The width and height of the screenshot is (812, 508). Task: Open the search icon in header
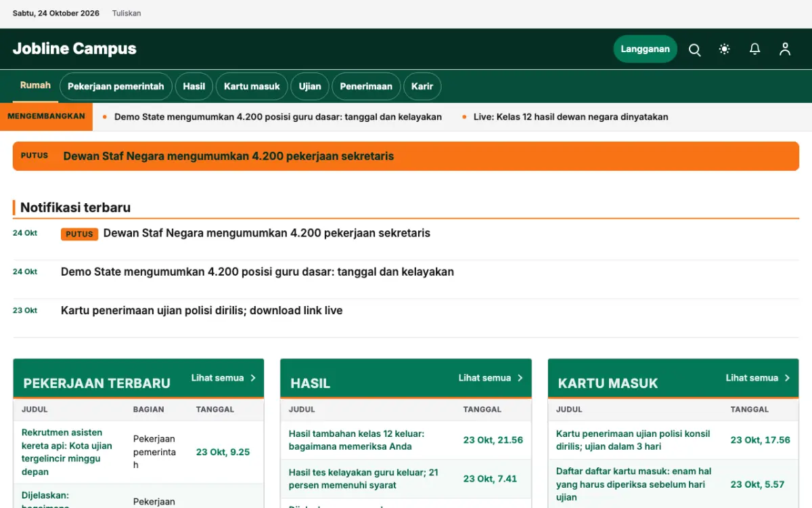point(694,49)
